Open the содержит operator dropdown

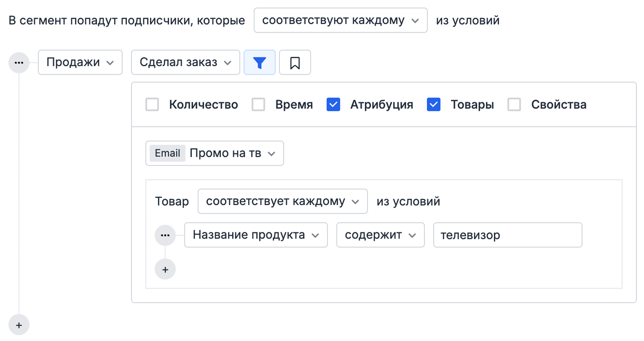tap(380, 235)
